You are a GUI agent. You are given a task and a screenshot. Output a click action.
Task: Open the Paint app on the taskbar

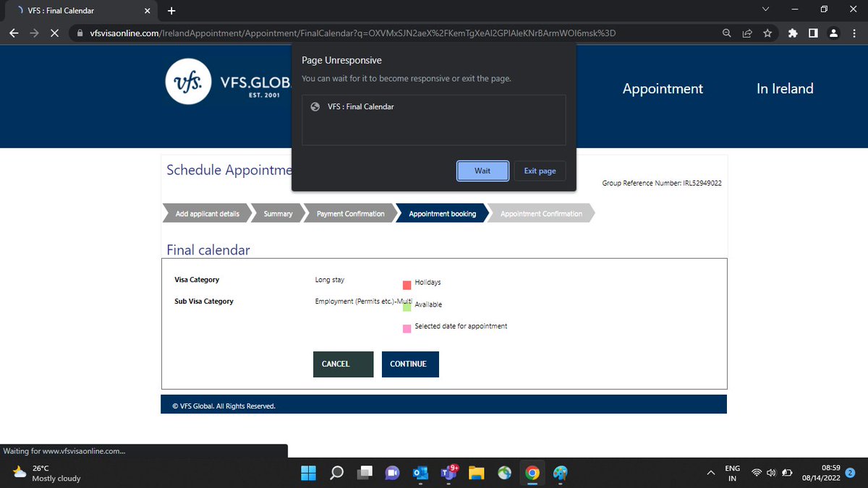click(560, 473)
